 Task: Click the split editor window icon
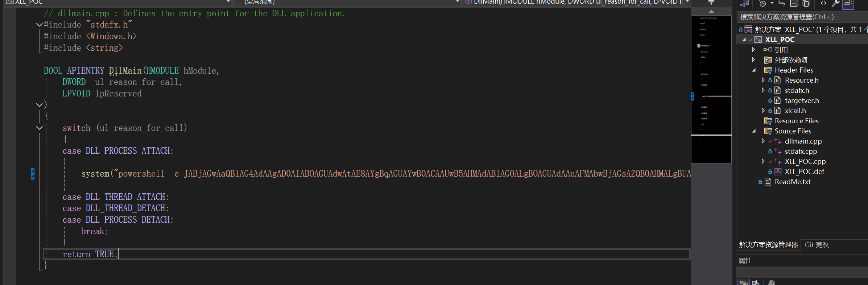tap(711, 3)
